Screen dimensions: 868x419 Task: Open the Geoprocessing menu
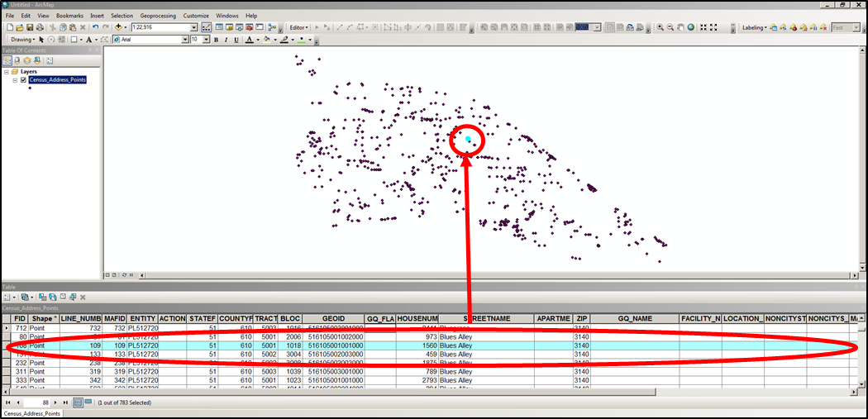(157, 16)
